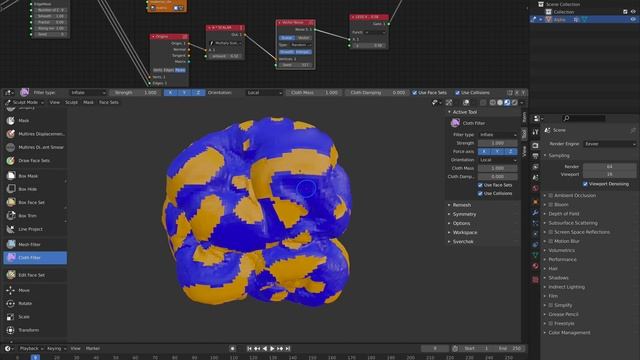Select the Box Hide tool
This screenshot has width=640, height=360.
coord(35,189)
